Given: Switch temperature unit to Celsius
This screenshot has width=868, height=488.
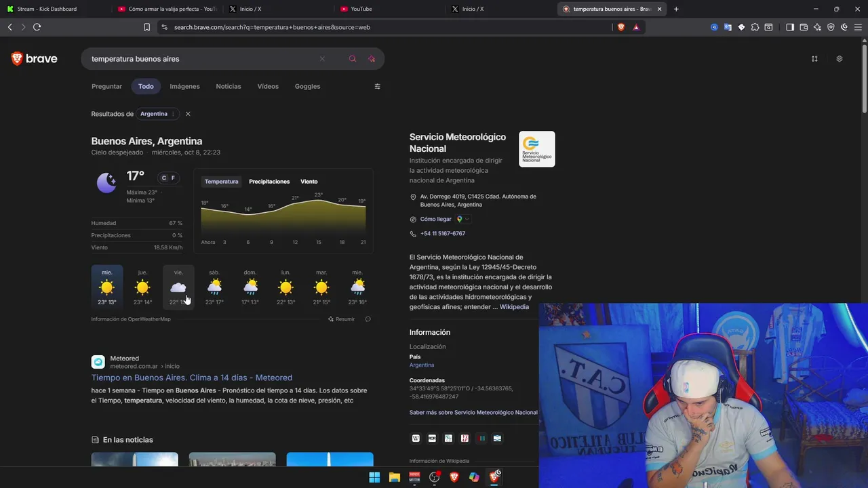Looking at the screenshot, I should (x=164, y=178).
